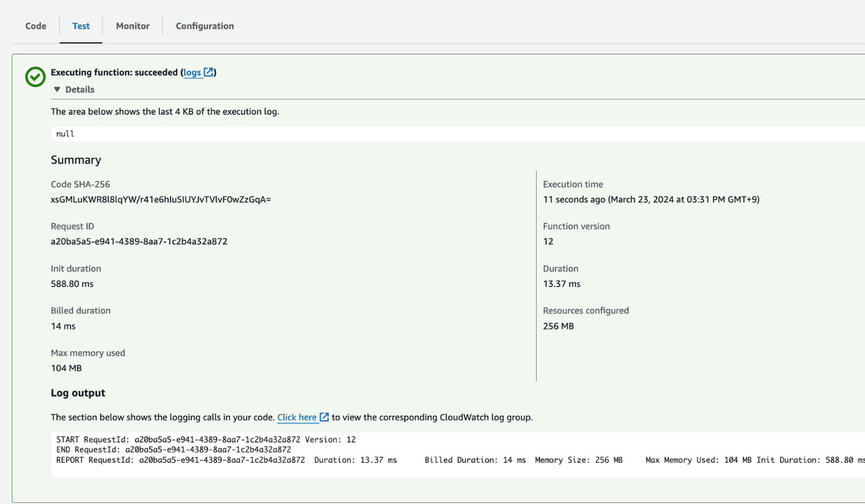Click the Execution time value
Screen dimensions: 865x504
(x=651, y=199)
